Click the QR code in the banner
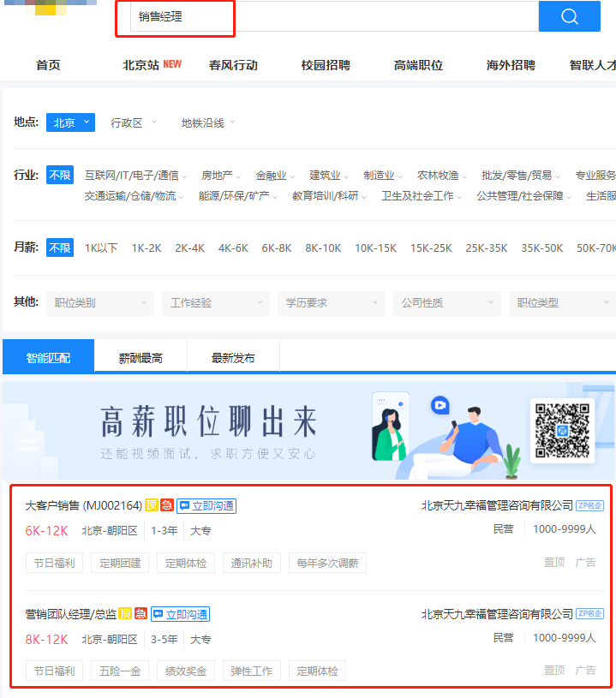The image size is (616, 698). (562, 431)
